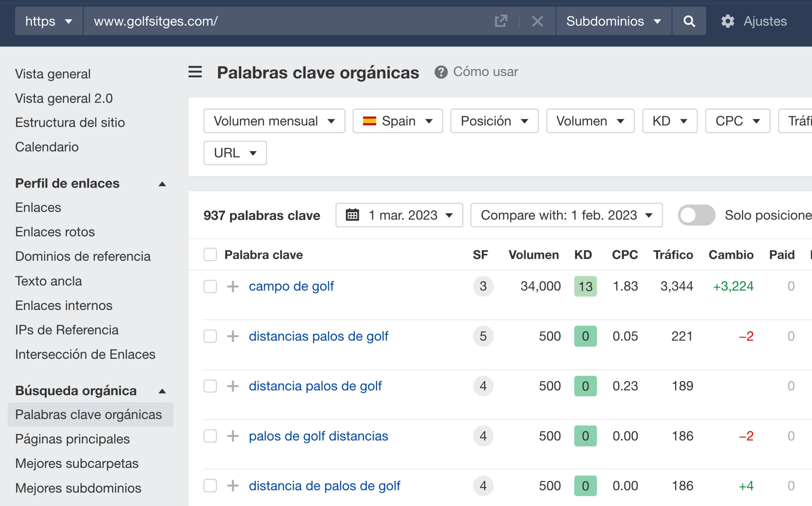The height and width of the screenshot is (506, 812).
Task: Go to Enlaces rotos report
Action: 55,232
